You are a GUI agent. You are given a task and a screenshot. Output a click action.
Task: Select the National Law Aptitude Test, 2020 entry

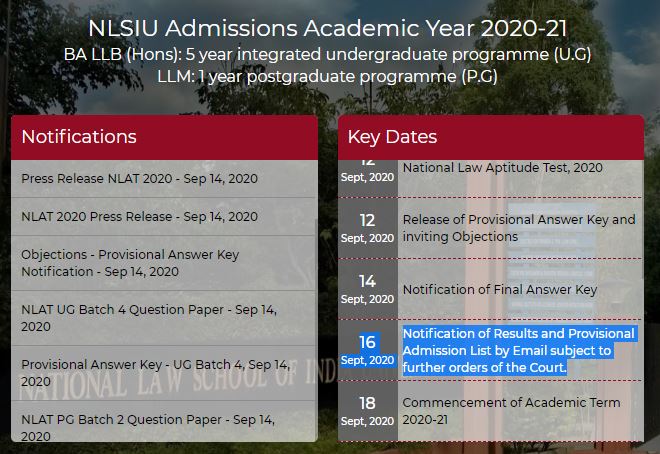pyautogui.click(x=502, y=168)
